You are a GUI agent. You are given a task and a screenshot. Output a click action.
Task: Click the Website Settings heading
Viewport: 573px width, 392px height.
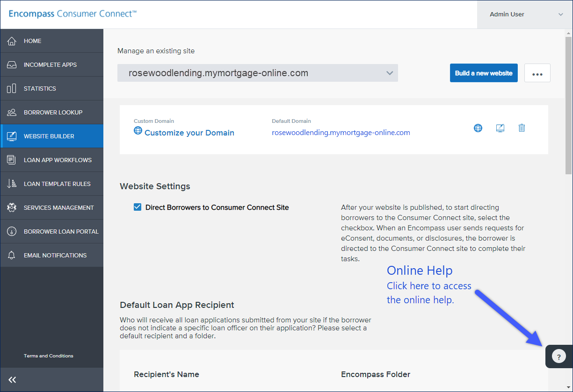point(155,186)
